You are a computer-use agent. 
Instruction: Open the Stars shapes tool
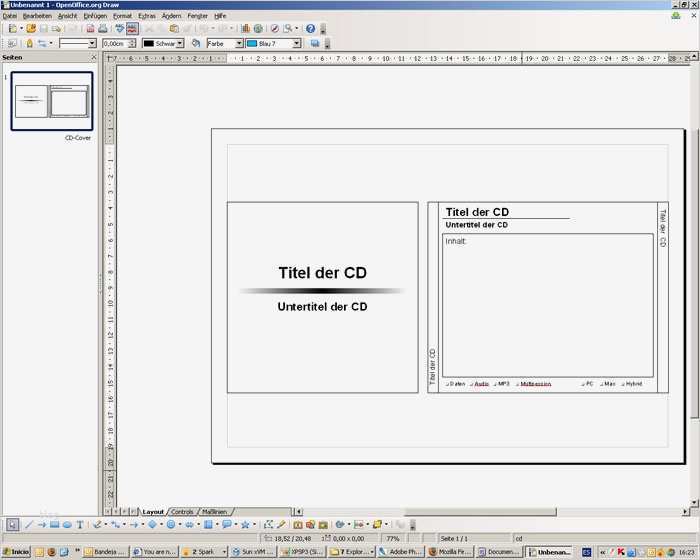245,525
